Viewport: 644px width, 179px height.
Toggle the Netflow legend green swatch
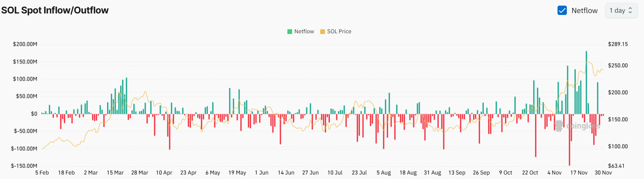point(289,32)
